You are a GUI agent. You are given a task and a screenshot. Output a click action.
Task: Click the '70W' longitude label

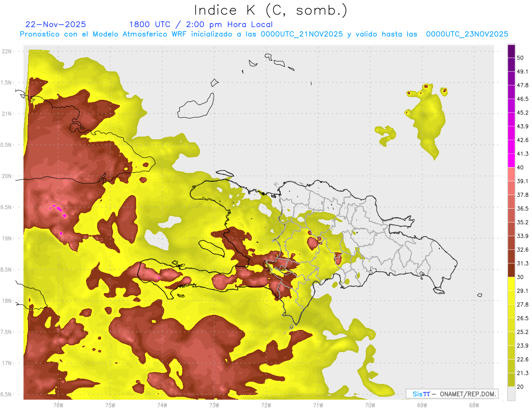click(370, 405)
